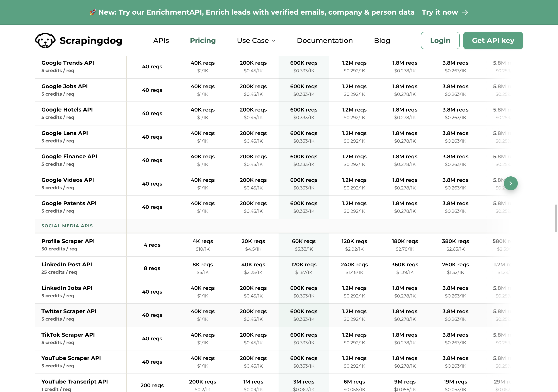Image resolution: width=558 pixels, height=392 pixels.
Task: Click '3M reqs' cell in YouTube Transcript row
Action: 304,382
